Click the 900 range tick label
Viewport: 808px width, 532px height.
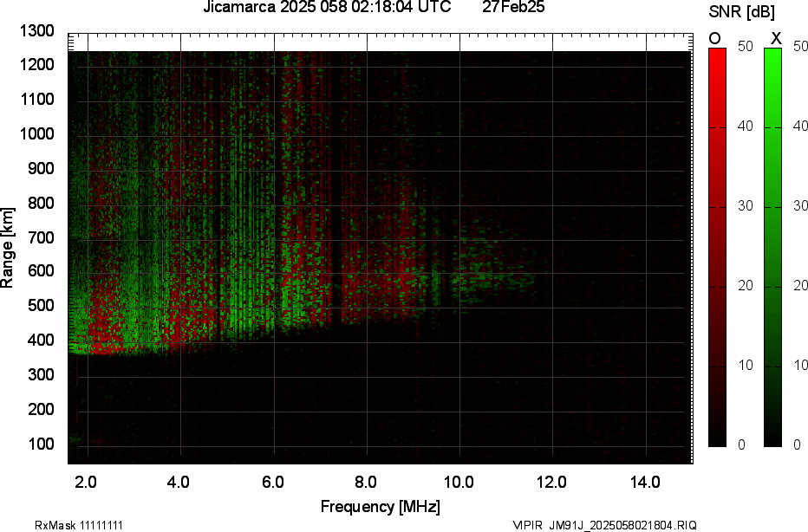click(40, 168)
